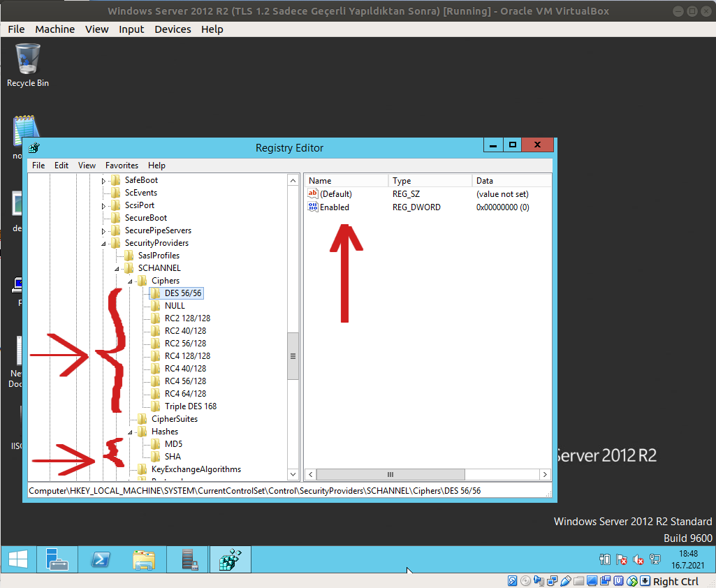The width and height of the screenshot is (716, 588).
Task: Select the RC4 64/128 key
Action: coord(185,394)
